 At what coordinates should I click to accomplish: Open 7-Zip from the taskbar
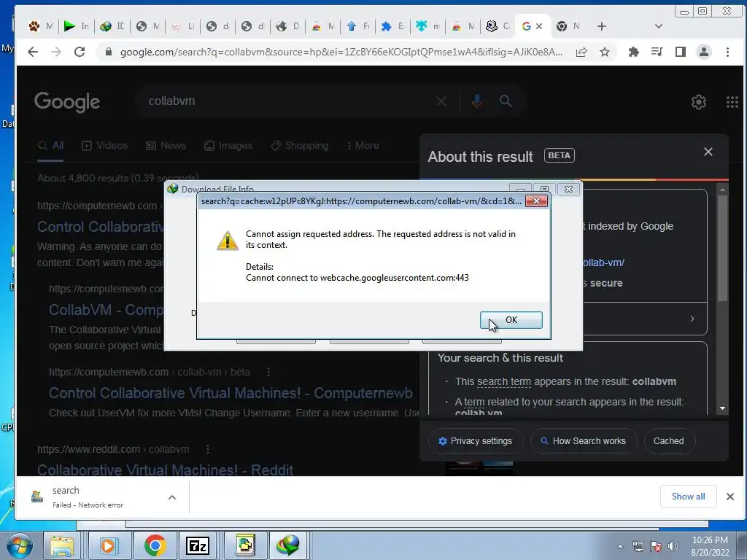[x=198, y=545]
